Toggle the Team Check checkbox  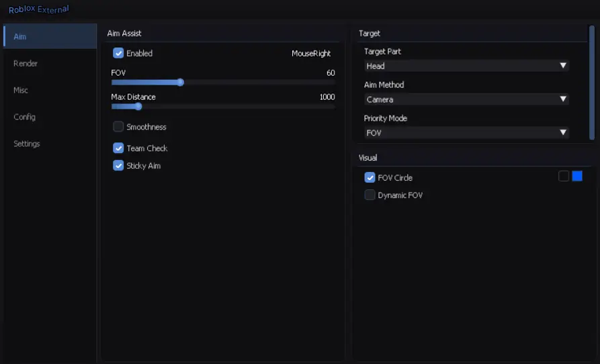118,148
